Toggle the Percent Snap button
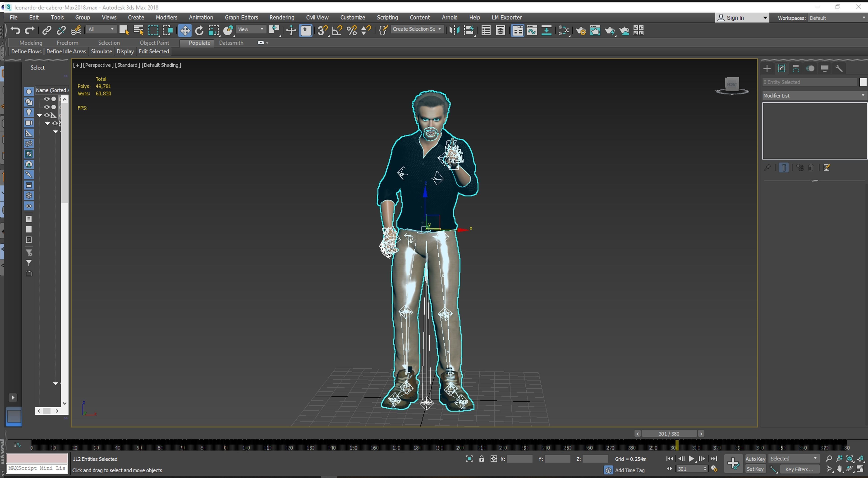This screenshot has width=868, height=478. click(352, 31)
